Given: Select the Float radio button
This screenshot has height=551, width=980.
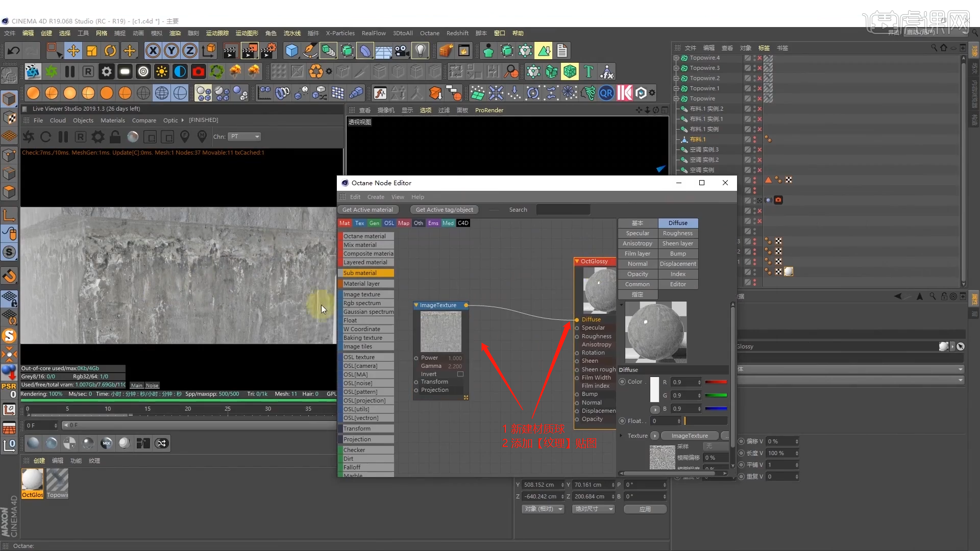Looking at the screenshot, I should coord(622,421).
